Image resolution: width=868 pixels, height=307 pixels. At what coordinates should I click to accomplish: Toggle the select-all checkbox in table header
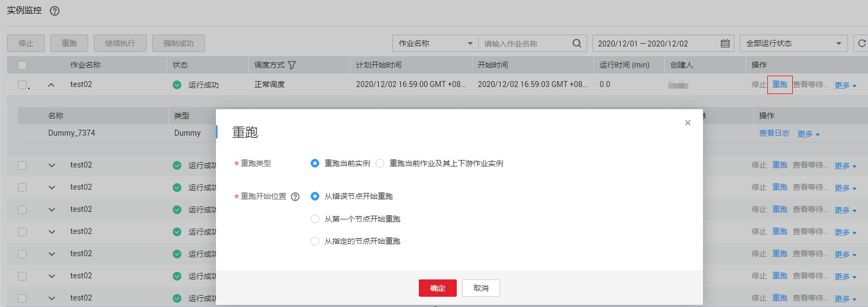(22, 65)
